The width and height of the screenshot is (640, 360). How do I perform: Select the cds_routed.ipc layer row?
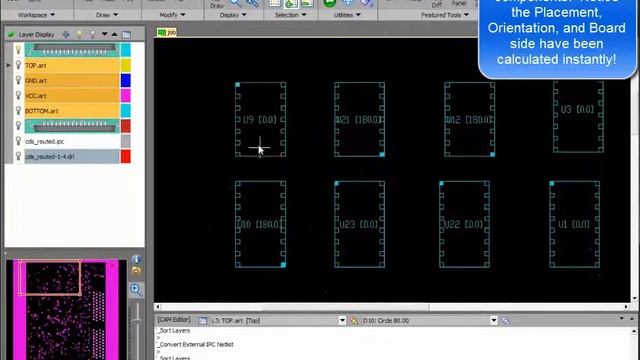(72, 141)
